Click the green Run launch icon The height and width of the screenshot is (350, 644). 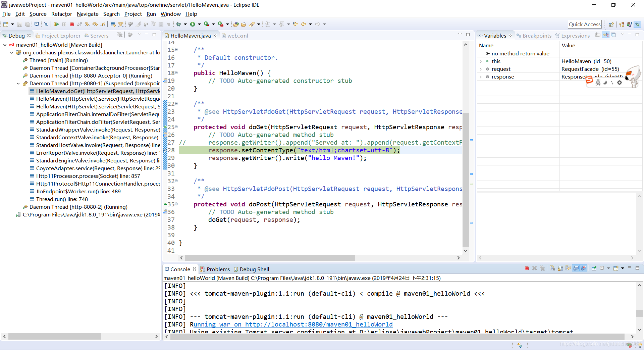[x=193, y=24]
